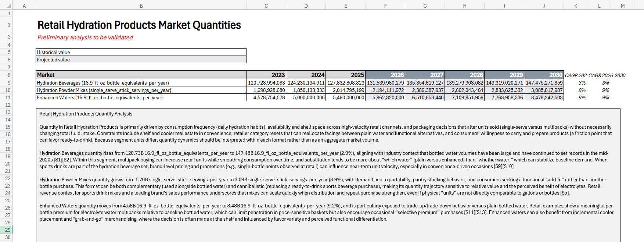Click cell value 2,014,795,199
The width and height of the screenshot is (644, 242).
point(345,90)
